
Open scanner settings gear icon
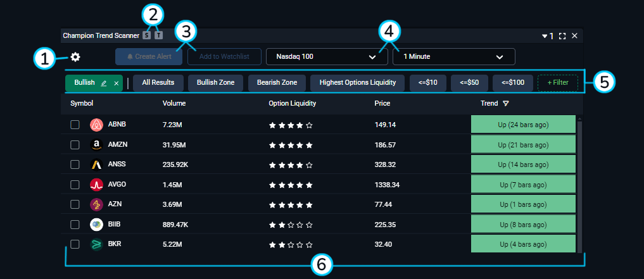coord(75,57)
